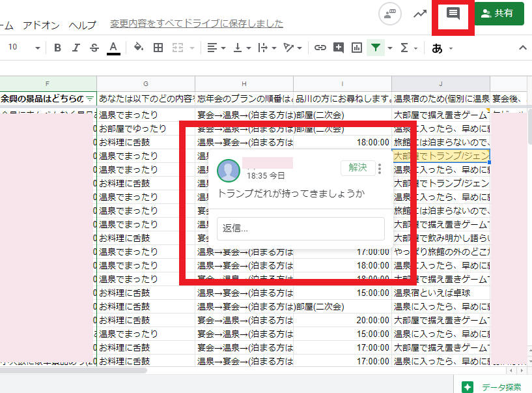Open the ヘルプ menu

[83, 25]
